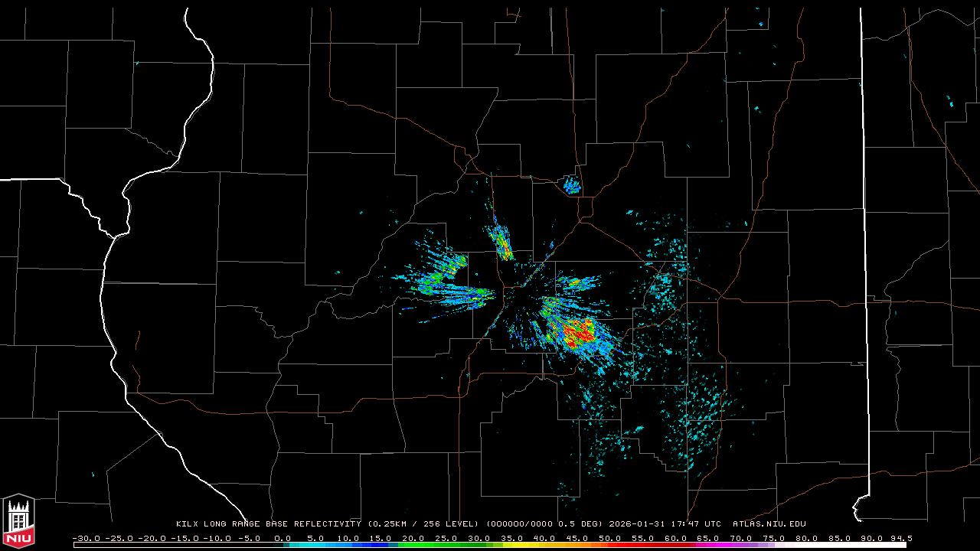Select the "85.0" scale value
Screen dimensions: 980x551
(841, 538)
